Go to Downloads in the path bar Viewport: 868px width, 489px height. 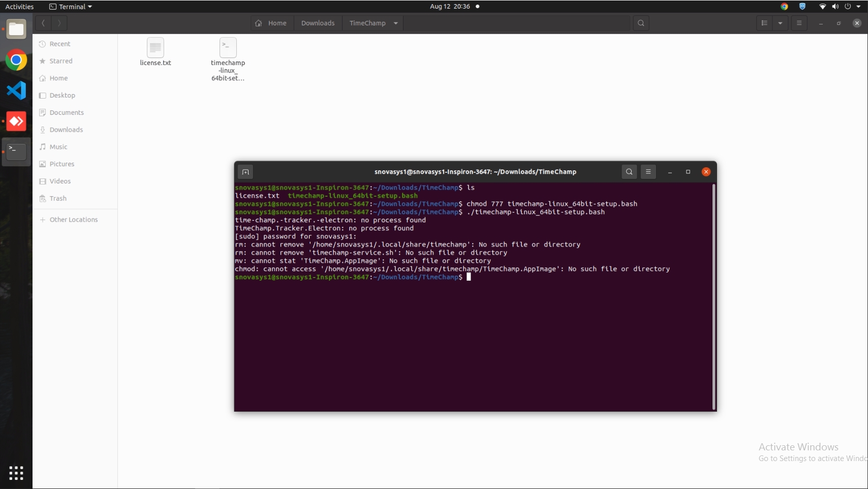tap(318, 23)
